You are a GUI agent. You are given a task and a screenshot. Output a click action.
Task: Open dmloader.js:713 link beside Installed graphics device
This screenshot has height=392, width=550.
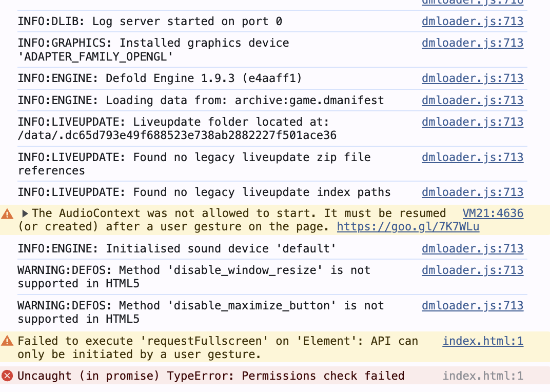pyautogui.click(x=473, y=43)
